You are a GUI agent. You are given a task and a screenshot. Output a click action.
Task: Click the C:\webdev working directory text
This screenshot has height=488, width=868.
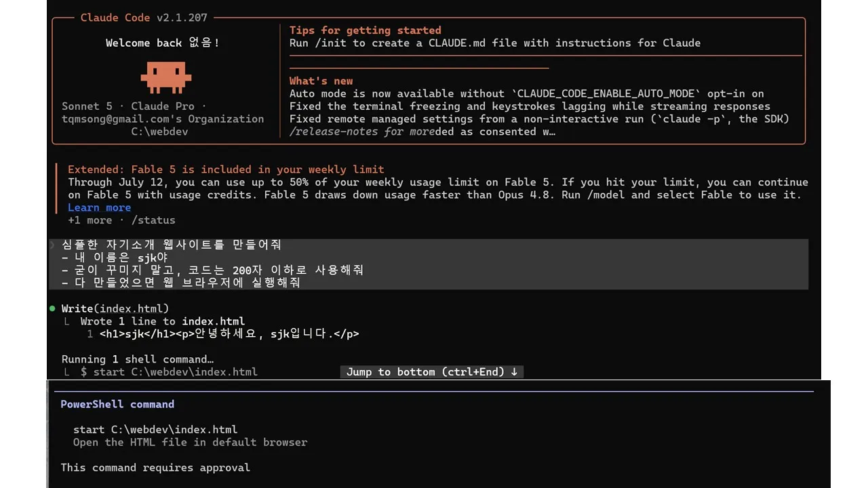[x=159, y=131]
